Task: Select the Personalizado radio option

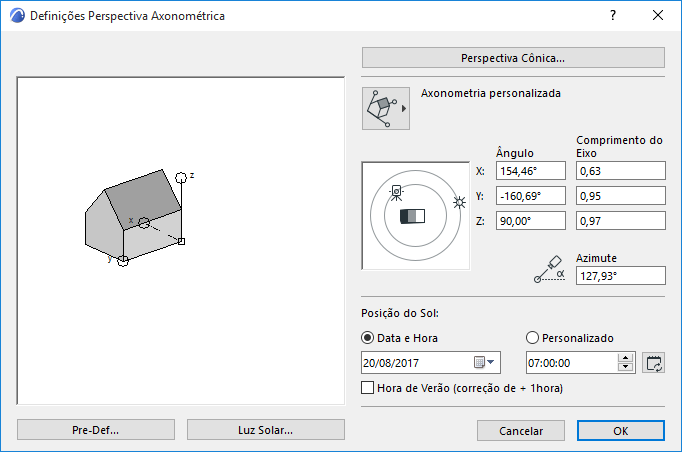Action: click(532, 338)
